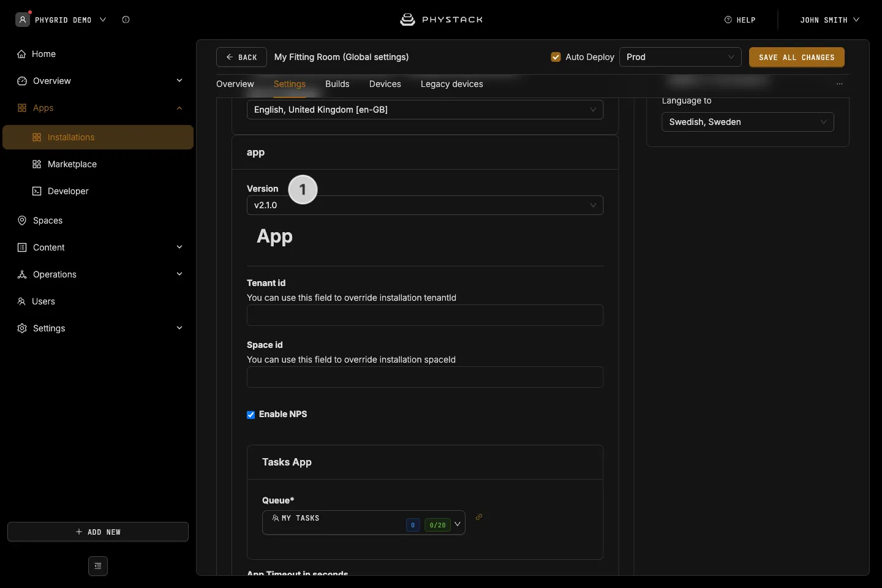
Task: Open the Version v2.1.0 dropdown
Action: 425,205
